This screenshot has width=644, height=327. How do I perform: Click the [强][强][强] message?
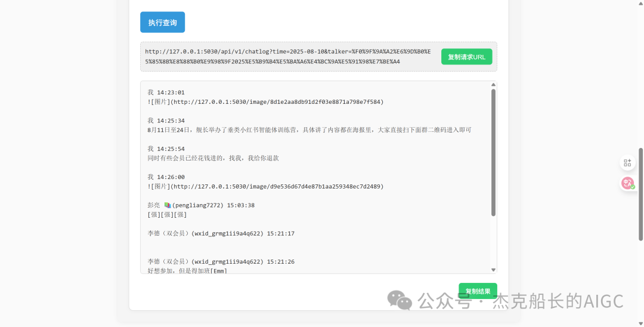pos(167,214)
